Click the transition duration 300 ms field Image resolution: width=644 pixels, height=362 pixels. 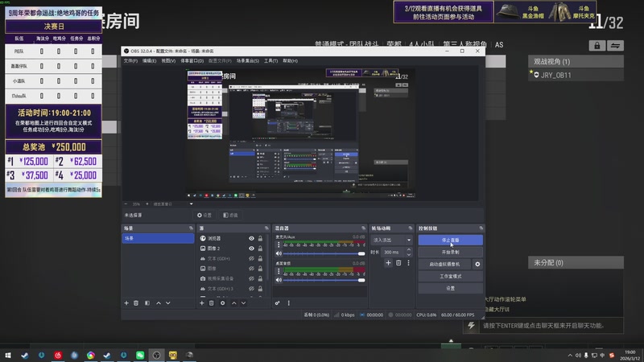coord(394,252)
